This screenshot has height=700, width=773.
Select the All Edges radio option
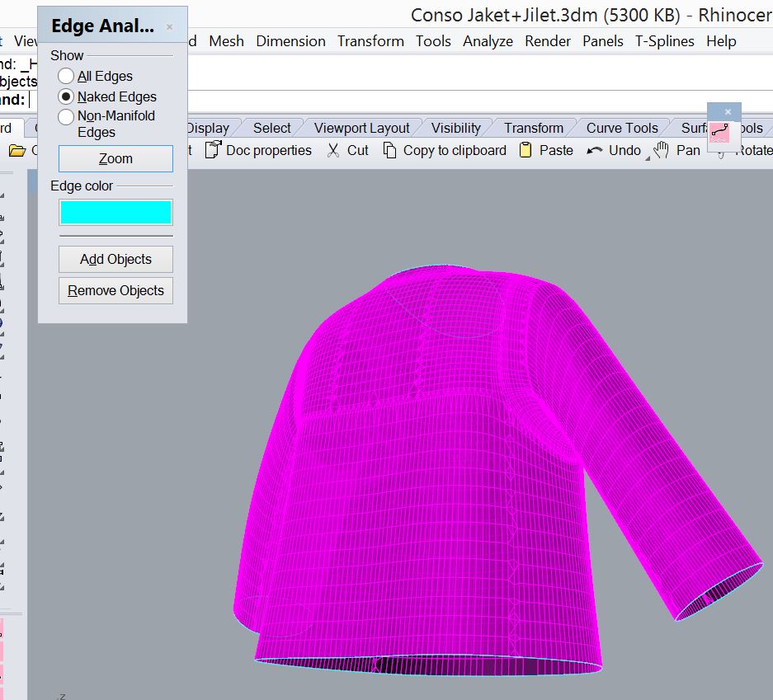click(x=66, y=76)
